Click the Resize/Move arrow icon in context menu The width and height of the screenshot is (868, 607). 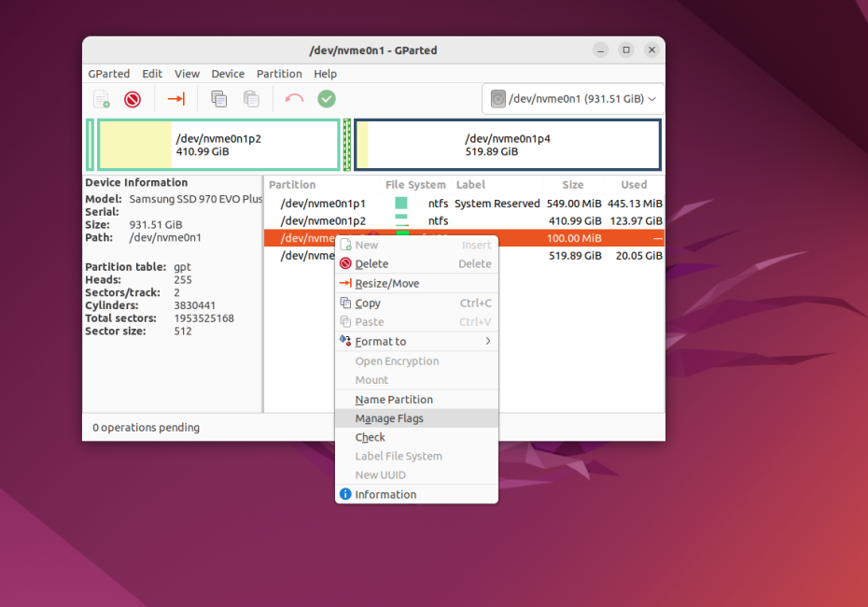click(x=345, y=283)
